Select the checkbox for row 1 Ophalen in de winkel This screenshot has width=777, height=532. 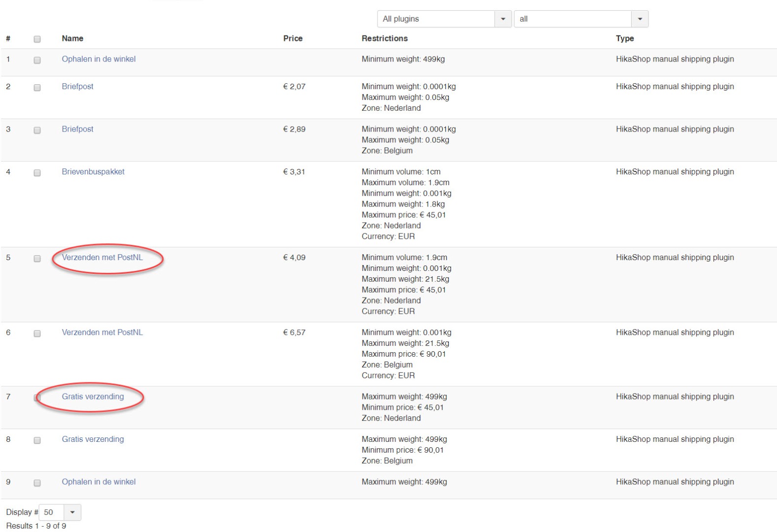click(x=37, y=60)
